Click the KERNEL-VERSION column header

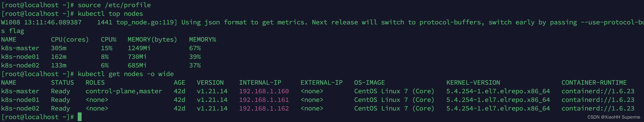[473, 83]
